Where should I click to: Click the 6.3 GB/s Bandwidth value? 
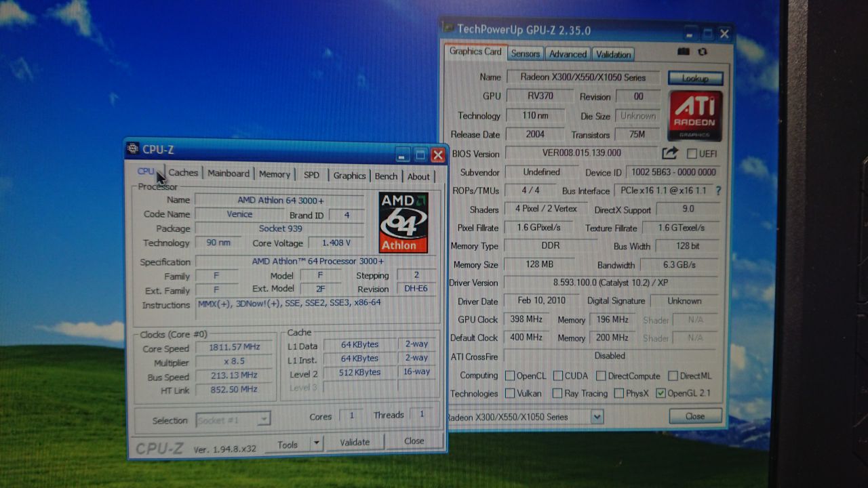pyautogui.click(x=679, y=264)
